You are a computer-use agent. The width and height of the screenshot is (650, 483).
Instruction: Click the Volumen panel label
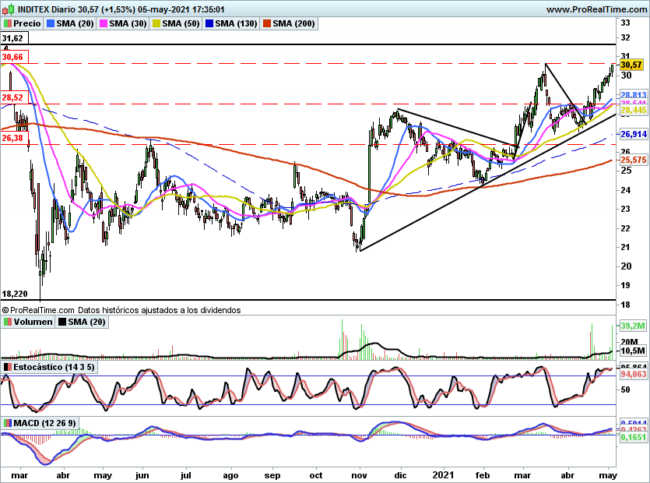(33, 322)
